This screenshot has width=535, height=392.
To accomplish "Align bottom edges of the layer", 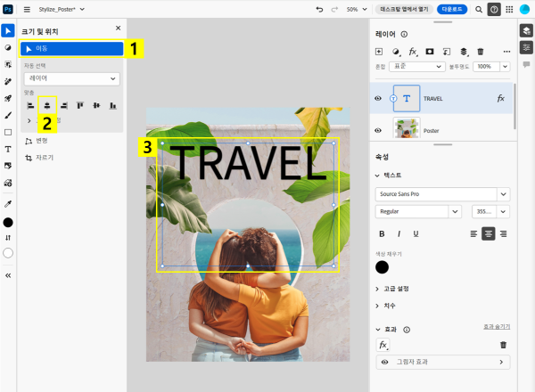I will coord(113,106).
